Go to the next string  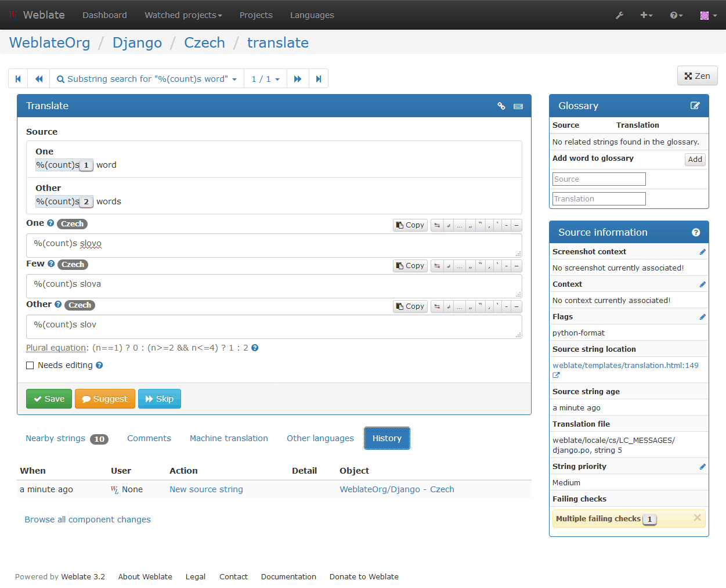coord(298,79)
